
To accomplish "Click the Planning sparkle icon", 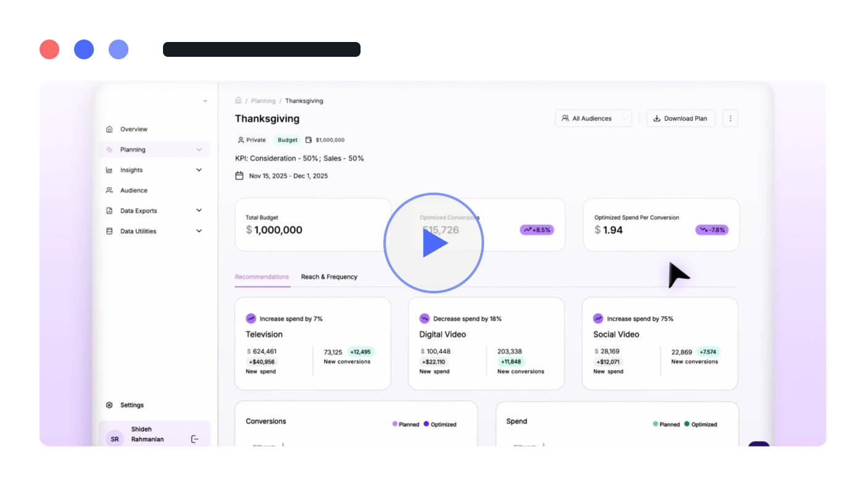I will click(109, 149).
